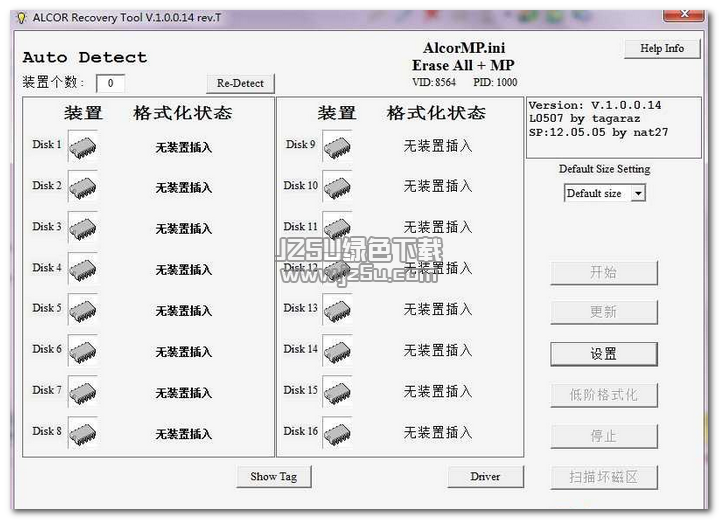Click the Disk 15 chip icon
Image resolution: width=719 pixels, height=520 pixels.
337,392
